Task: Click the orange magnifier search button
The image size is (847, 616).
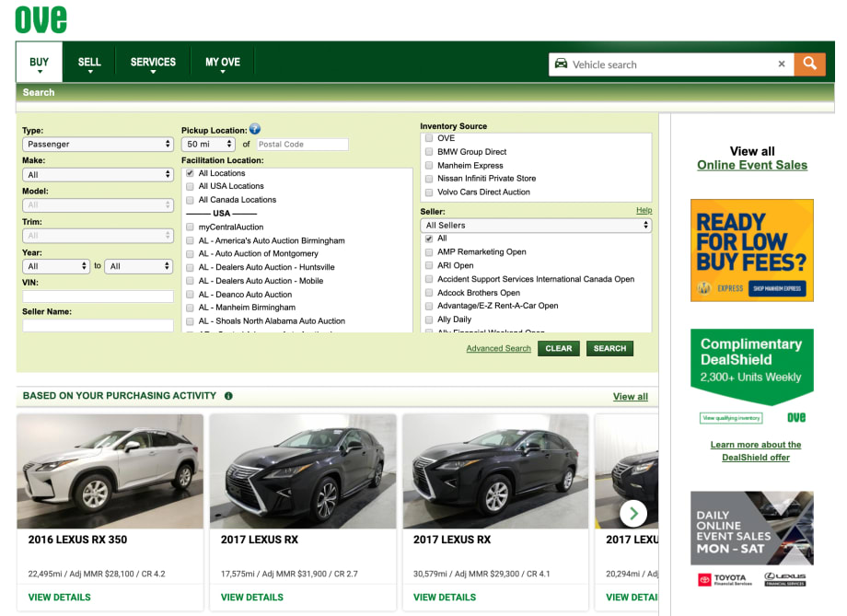Action: (x=809, y=64)
